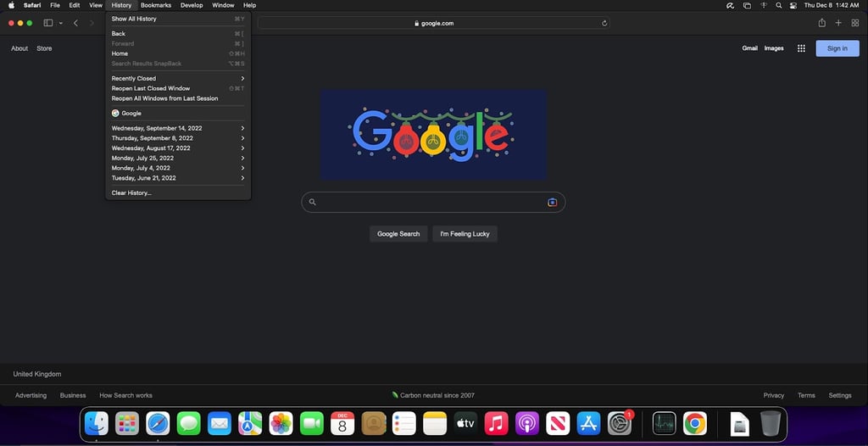The height and width of the screenshot is (446, 868).
Task: Choose Clear History...
Action: point(178,192)
